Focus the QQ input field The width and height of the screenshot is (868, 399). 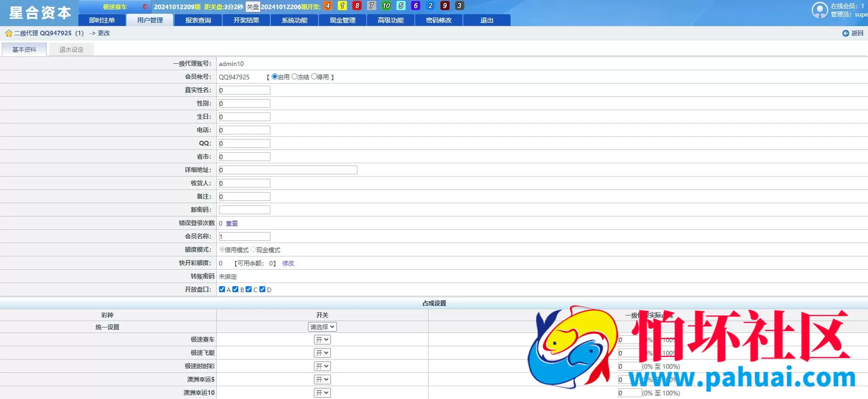click(245, 144)
